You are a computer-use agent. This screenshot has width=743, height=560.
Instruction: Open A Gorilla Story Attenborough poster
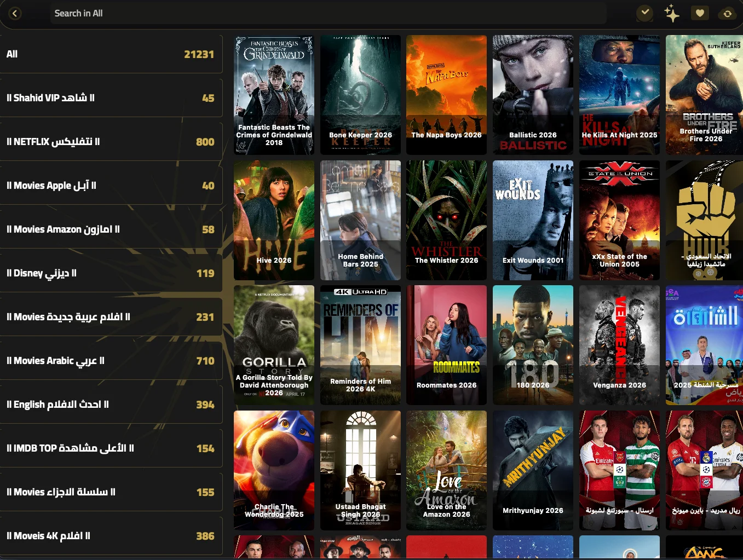point(274,345)
